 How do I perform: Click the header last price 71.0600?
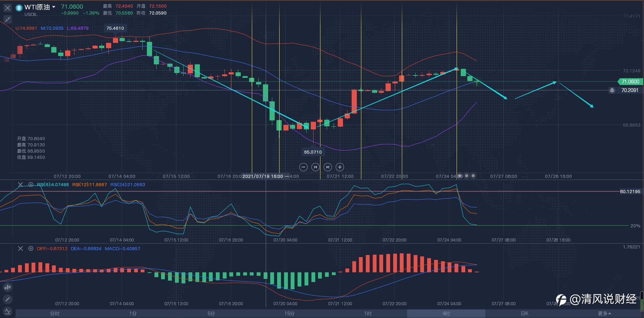point(72,7)
